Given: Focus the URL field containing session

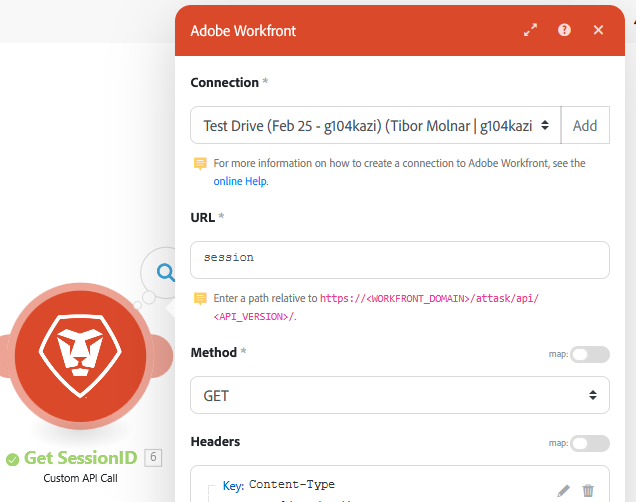Looking at the screenshot, I should pyautogui.click(x=399, y=259).
